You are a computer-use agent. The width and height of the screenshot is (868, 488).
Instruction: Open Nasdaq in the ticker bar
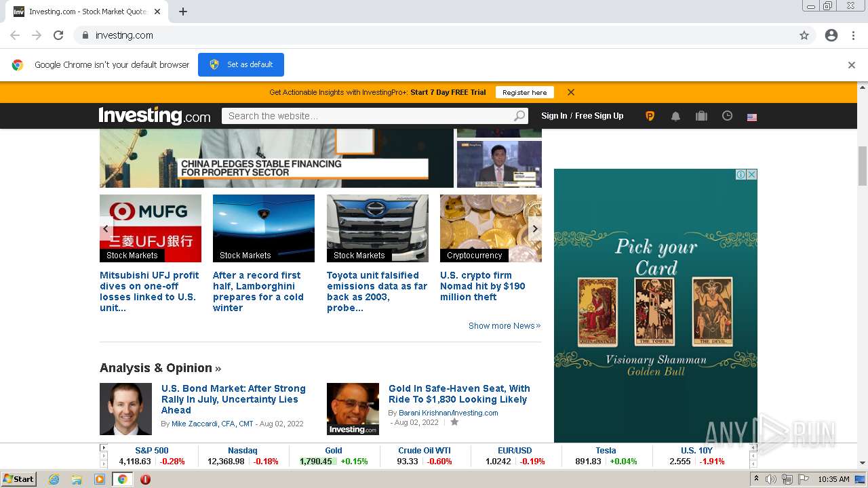(243, 450)
